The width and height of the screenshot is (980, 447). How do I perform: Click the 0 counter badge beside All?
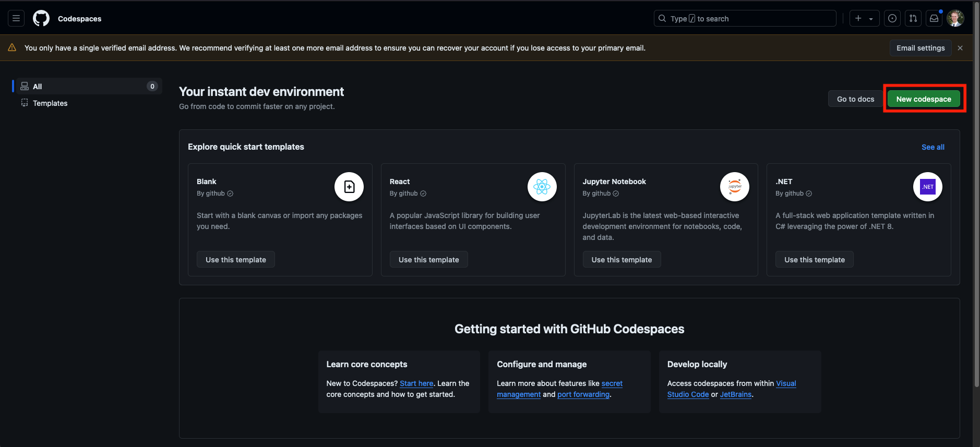pyautogui.click(x=152, y=86)
